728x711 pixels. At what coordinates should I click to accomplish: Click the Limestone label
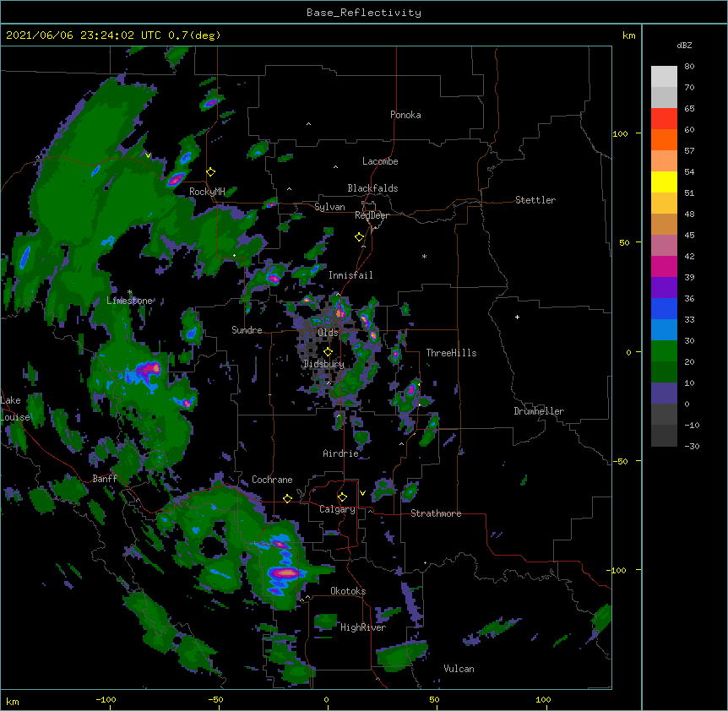tap(129, 301)
